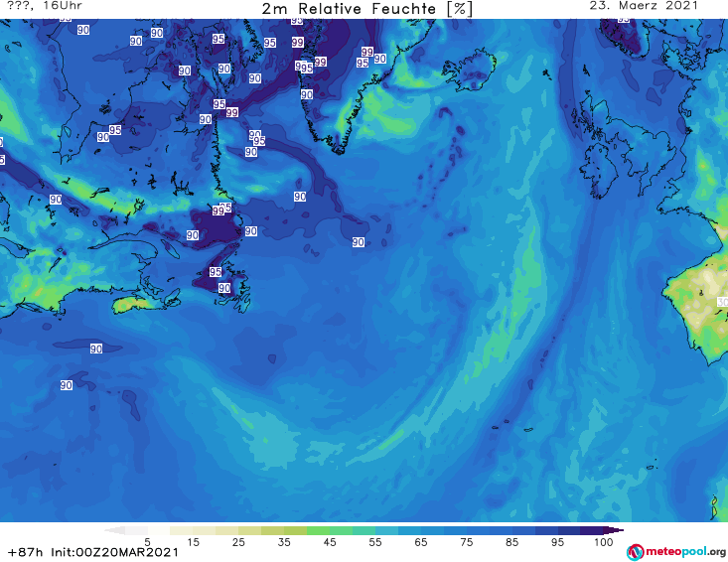Click the legend tick label "55"

coord(375,542)
